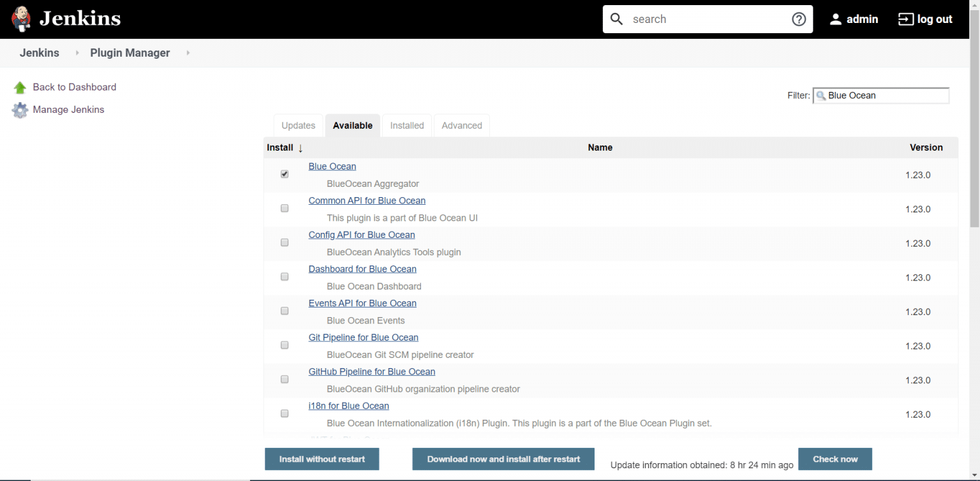Click the breadcrumb chevron after Plugin Manager

188,53
